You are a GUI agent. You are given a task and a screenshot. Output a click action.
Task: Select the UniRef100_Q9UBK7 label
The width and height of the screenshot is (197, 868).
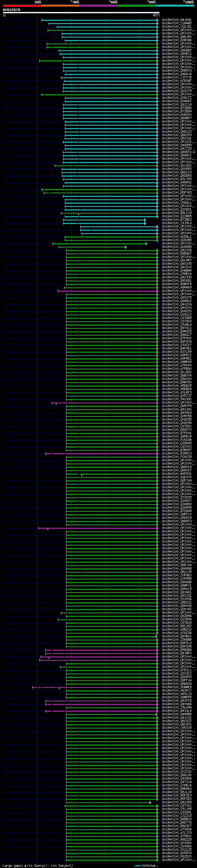[176, 118]
